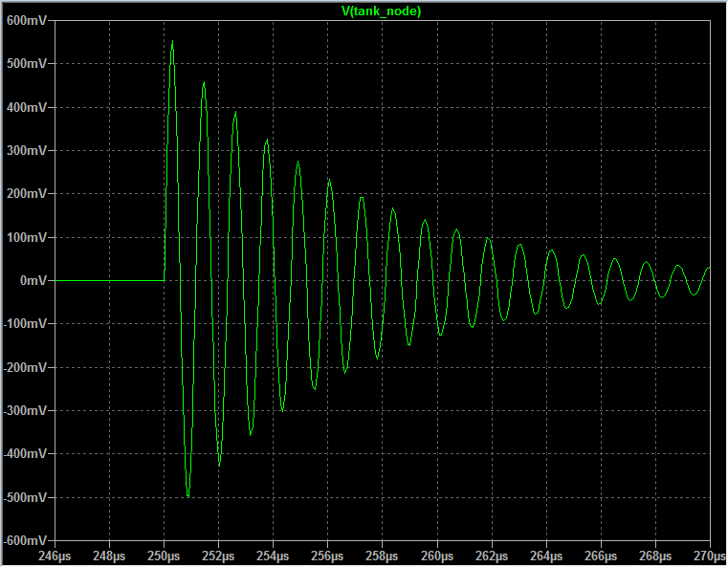The height and width of the screenshot is (567, 728).
Task: Click the -100mV y-axis label
Action: tap(25, 323)
